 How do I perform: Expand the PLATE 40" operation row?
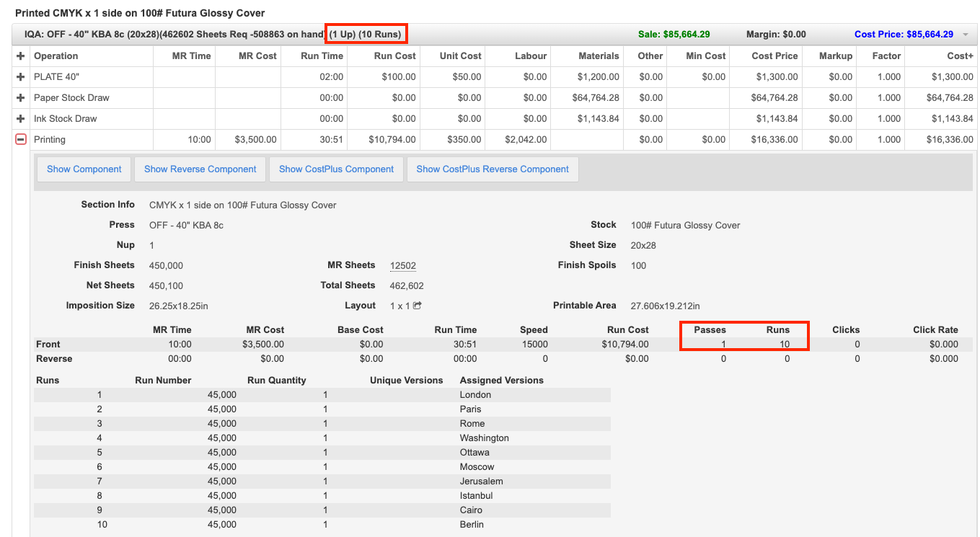click(21, 77)
